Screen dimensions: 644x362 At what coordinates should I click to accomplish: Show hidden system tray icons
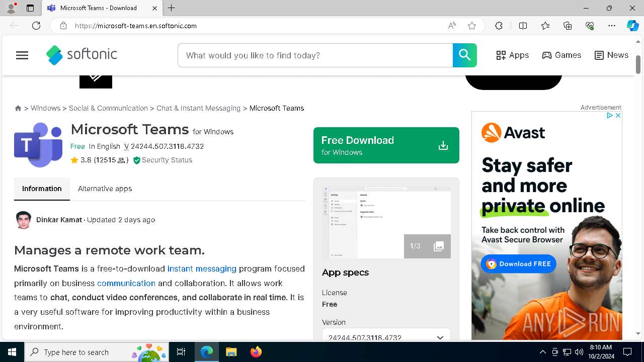542,352
